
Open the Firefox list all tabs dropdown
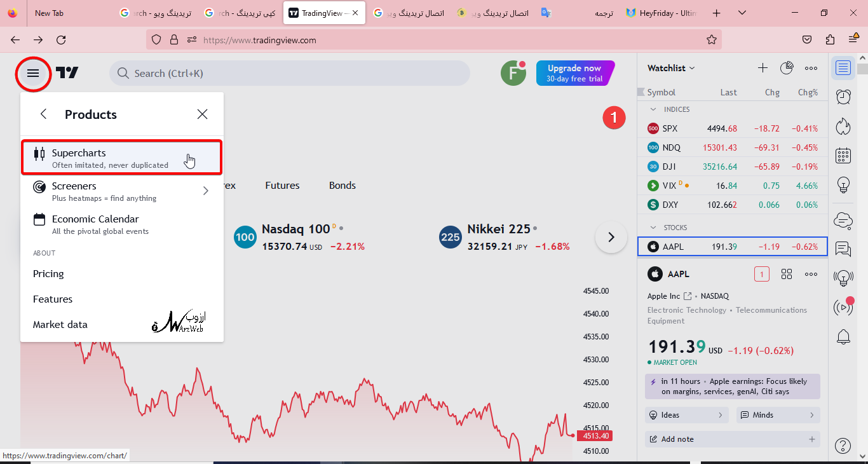pos(742,13)
